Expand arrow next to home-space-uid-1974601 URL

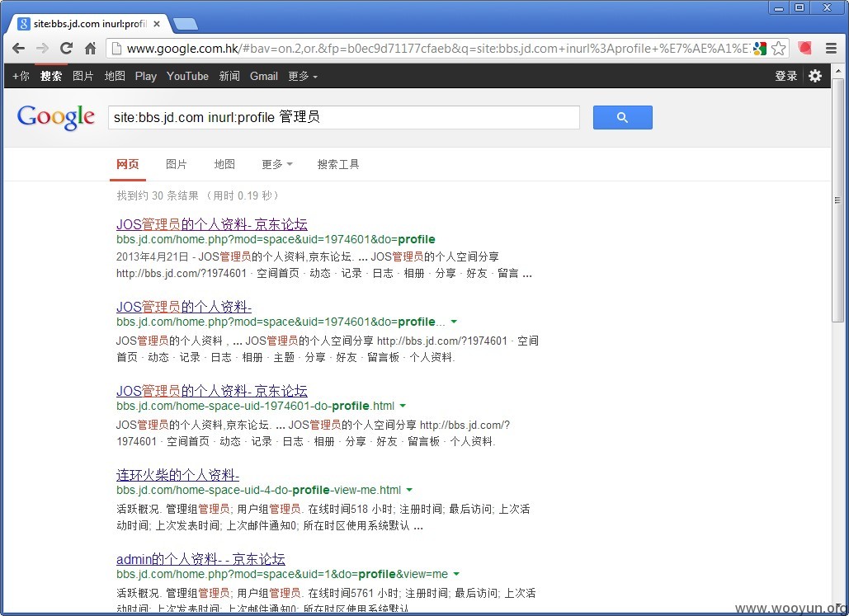pyautogui.click(x=403, y=406)
